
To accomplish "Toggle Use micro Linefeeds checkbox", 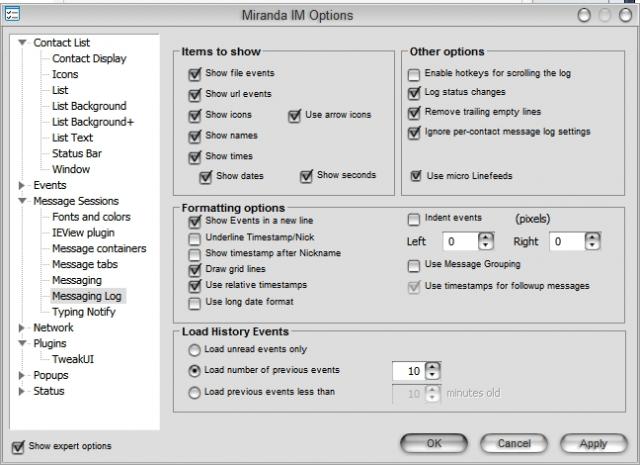I will pyautogui.click(x=416, y=176).
